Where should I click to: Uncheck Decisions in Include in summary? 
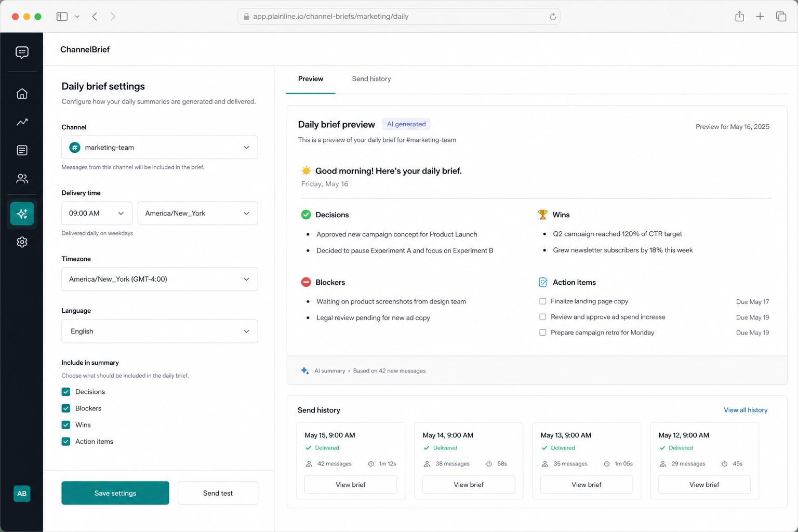66,392
